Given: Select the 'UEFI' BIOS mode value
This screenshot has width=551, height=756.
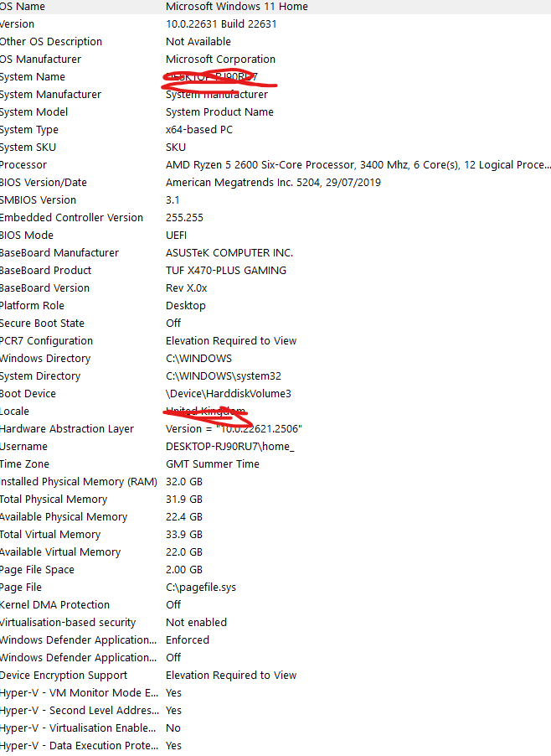Looking at the screenshot, I should [177, 236].
